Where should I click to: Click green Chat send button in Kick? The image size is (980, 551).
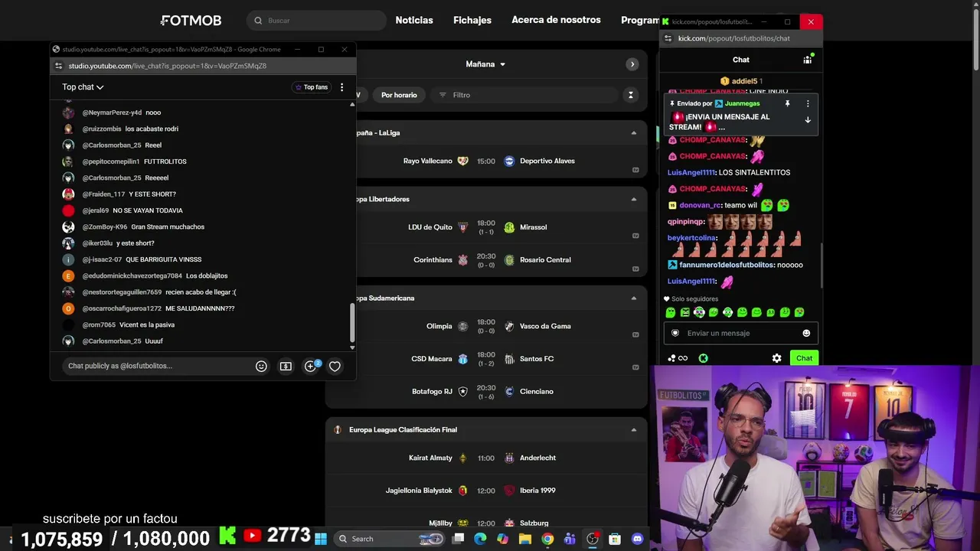[x=804, y=358]
